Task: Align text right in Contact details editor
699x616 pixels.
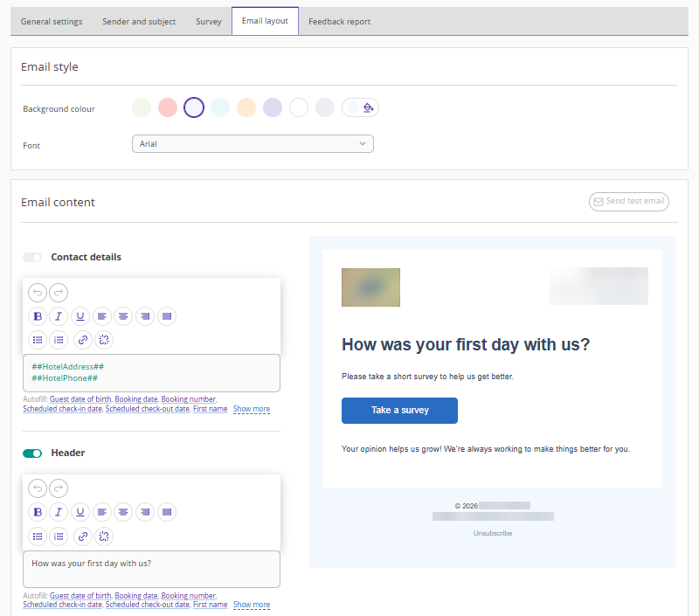Action: tap(145, 316)
